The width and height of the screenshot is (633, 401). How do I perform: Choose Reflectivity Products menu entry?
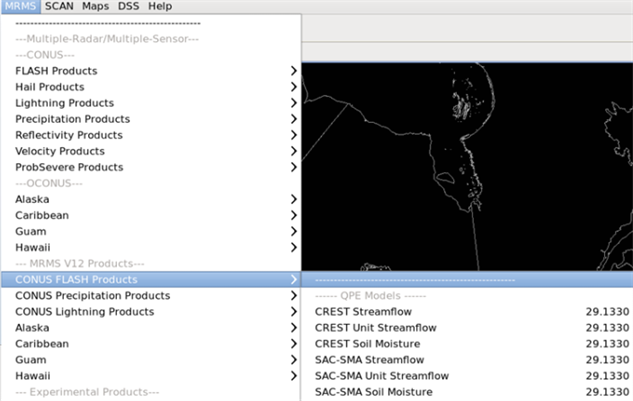[151, 135]
